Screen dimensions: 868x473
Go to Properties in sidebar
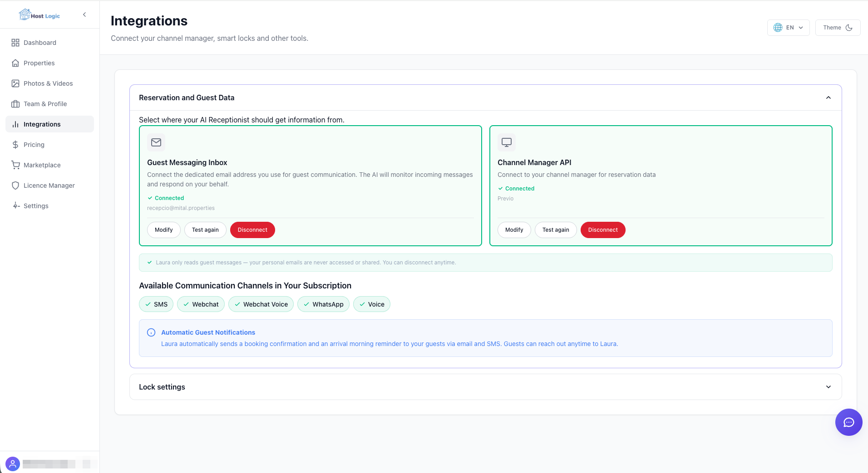click(x=49, y=63)
